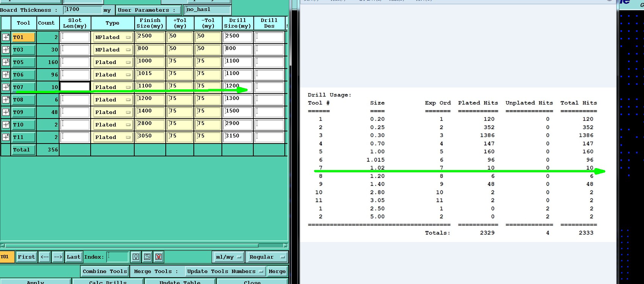Screen dimensions: 644x284
Task: Click the Calc Drills button
Action: pyautogui.click(x=108, y=282)
